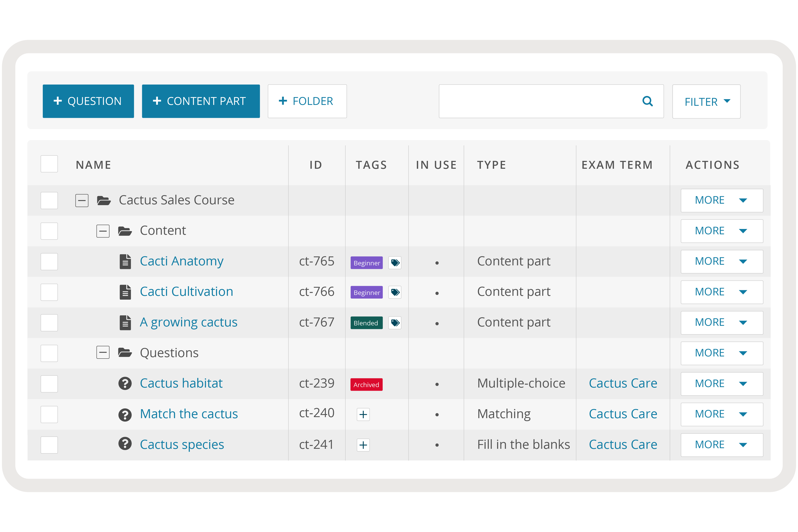Check the Cacti Anatomy row checkbox
Viewport: 798px width, 532px height.
pyautogui.click(x=49, y=262)
